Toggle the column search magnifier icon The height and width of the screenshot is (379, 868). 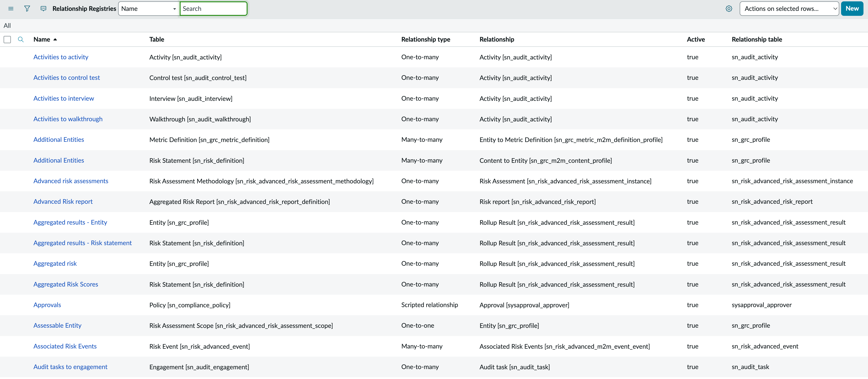click(x=21, y=39)
